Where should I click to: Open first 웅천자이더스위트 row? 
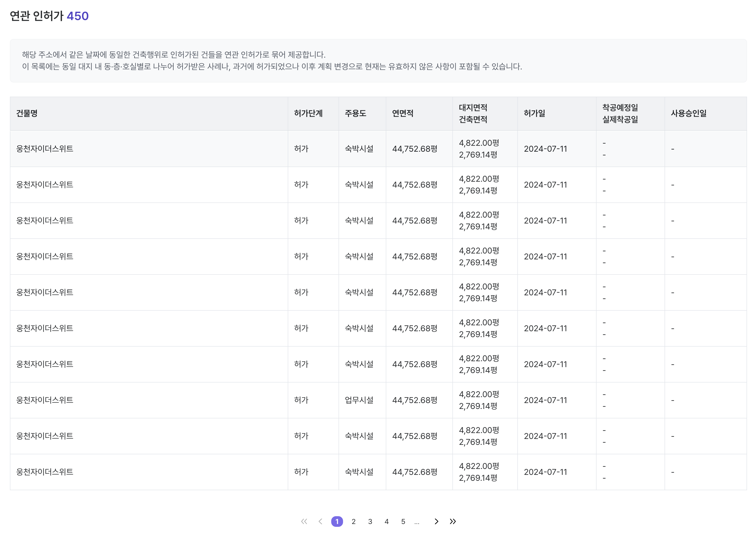click(x=45, y=149)
